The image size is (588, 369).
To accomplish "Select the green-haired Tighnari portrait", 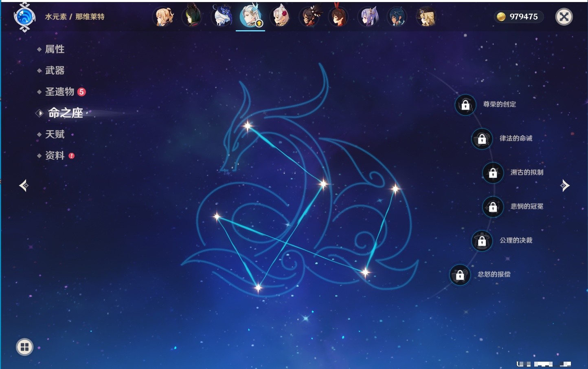I will click(x=192, y=17).
